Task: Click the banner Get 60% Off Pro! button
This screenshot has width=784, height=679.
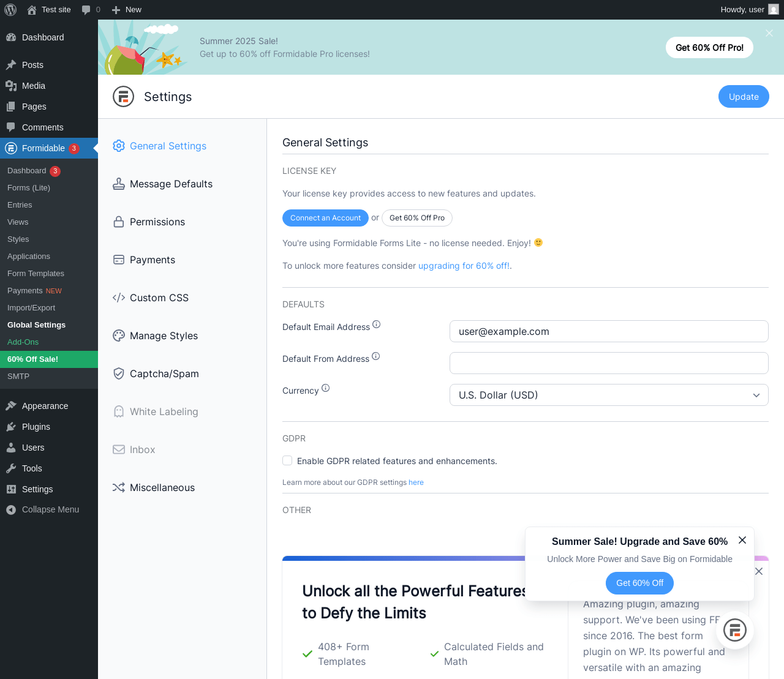Action: [709, 48]
